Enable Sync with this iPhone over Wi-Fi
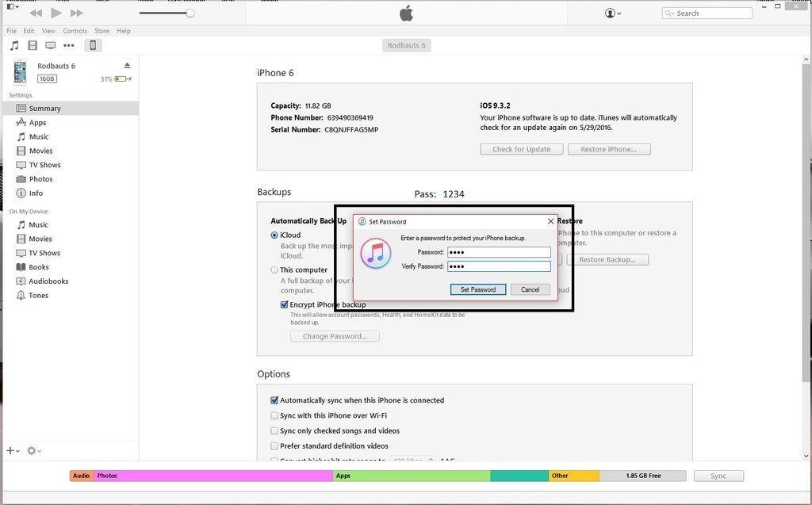The image size is (812, 505). [274, 415]
